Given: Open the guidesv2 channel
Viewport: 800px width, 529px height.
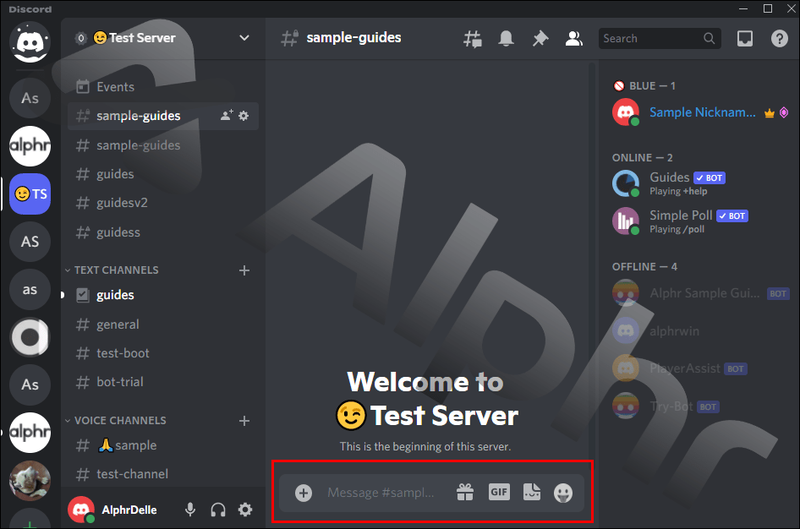Looking at the screenshot, I should pos(163,203).
